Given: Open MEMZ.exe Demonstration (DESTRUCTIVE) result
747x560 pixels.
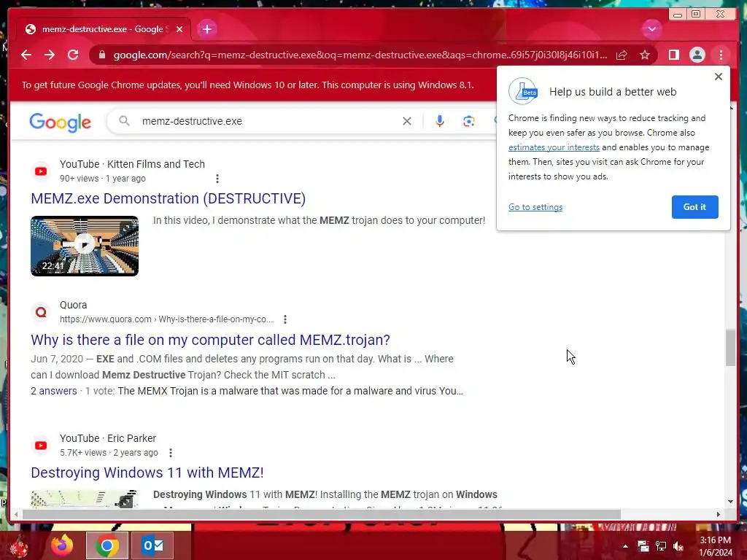Looking at the screenshot, I should click(169, 198).
